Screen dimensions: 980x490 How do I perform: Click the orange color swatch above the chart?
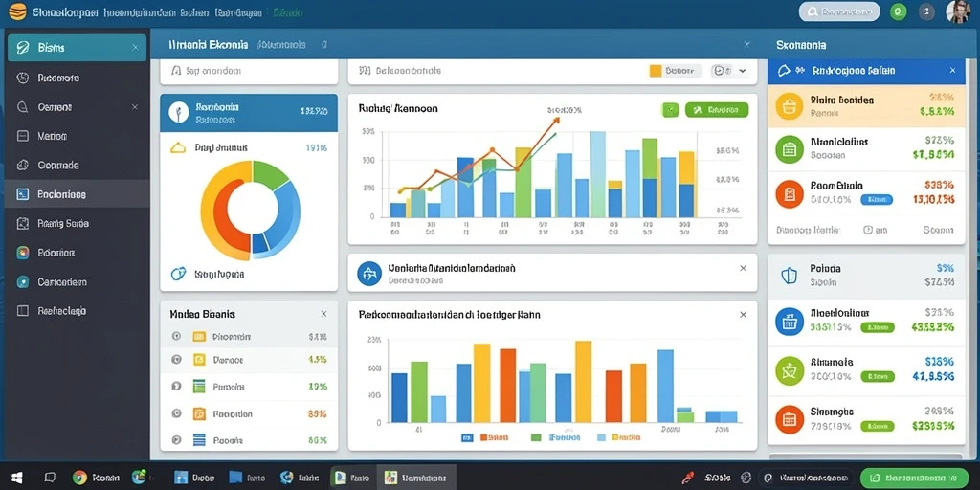tap(656, 71)
